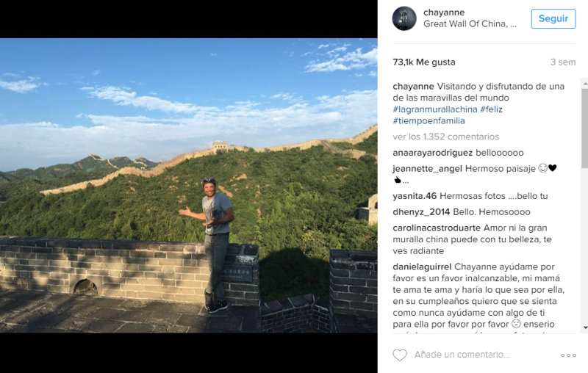Screen dimensions: 588x373
Task: View who liked via 73,1k Me gusta
Action: 424,62
